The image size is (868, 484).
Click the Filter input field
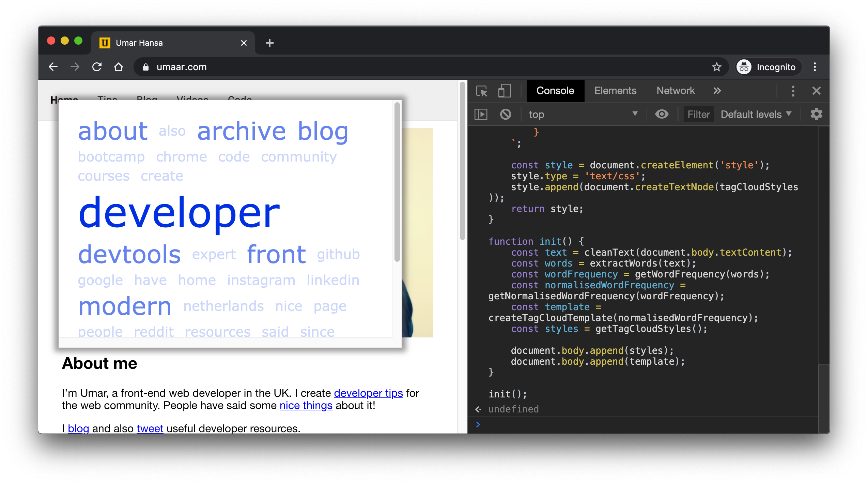698,114
